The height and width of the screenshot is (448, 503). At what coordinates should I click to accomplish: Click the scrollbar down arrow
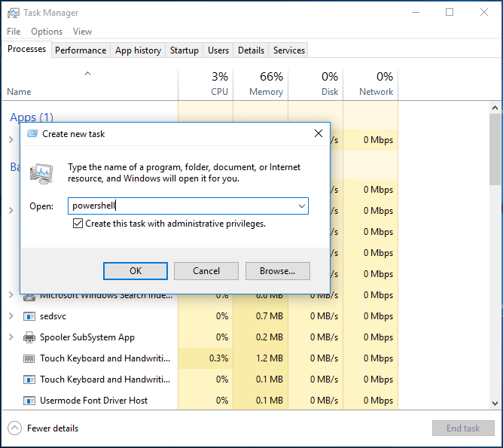495,403
